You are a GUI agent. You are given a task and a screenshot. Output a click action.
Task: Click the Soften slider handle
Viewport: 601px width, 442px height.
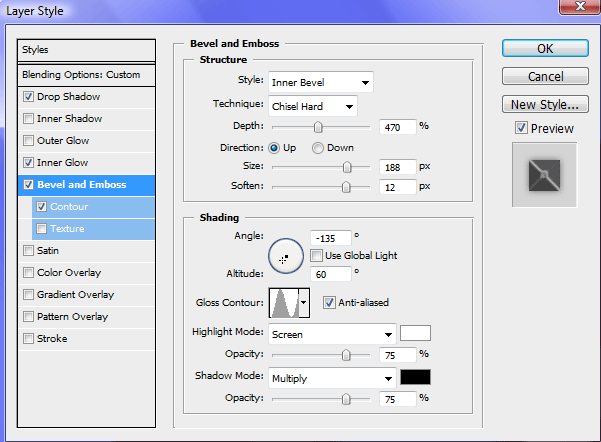pyautogui.click(x=346, y=187)
